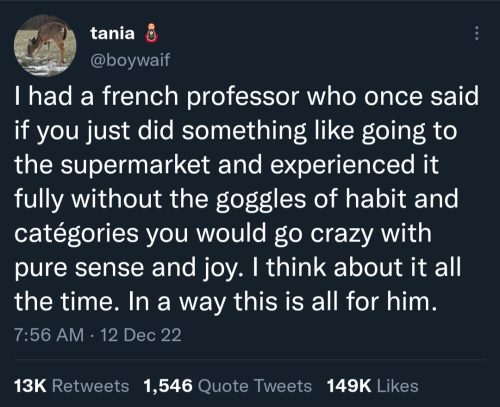
Task: Open the Quote Tweets label
Action: coord(255,386)
